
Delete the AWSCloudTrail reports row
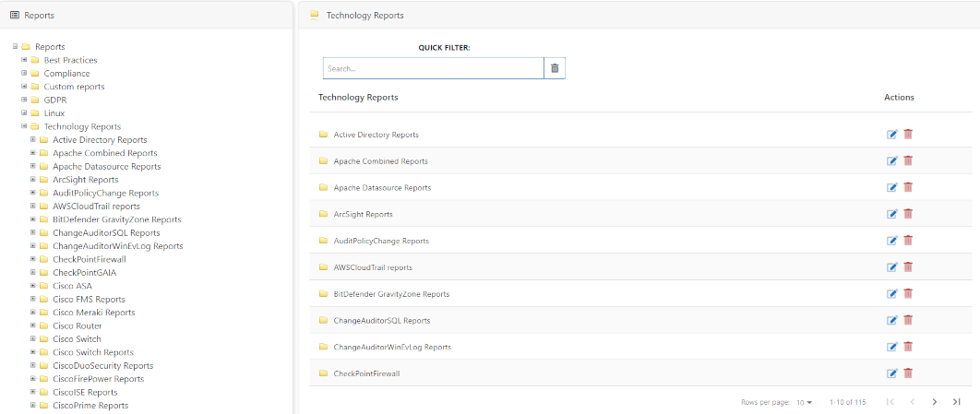tap(908, 267)
